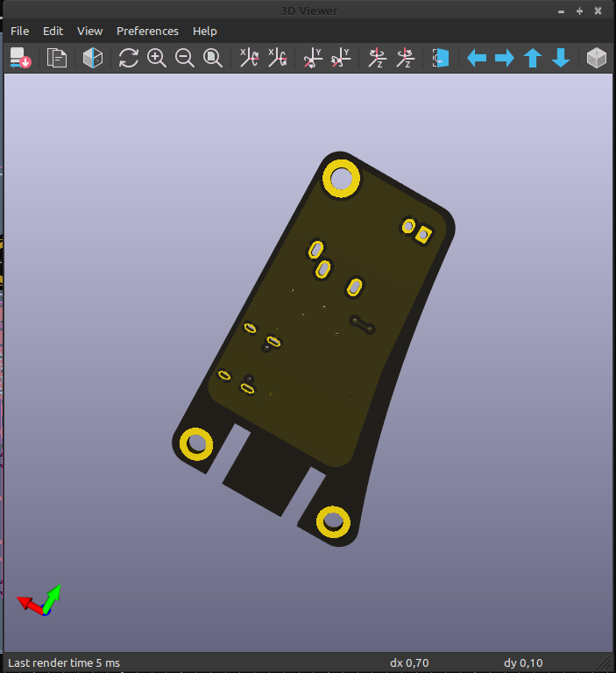Copy 3D image to clipboard
616x673 pixels.
tap(57, 58)
